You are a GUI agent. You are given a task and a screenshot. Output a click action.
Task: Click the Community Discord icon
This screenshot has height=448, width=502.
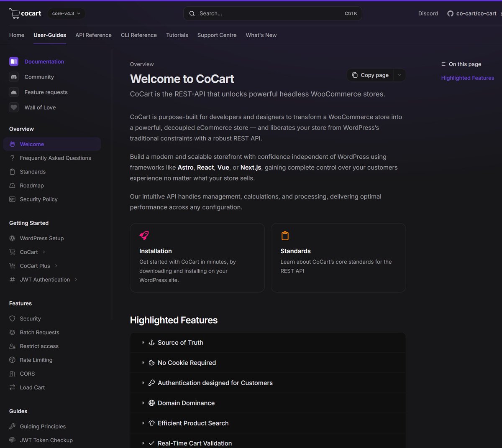click(x=14, y=77)
